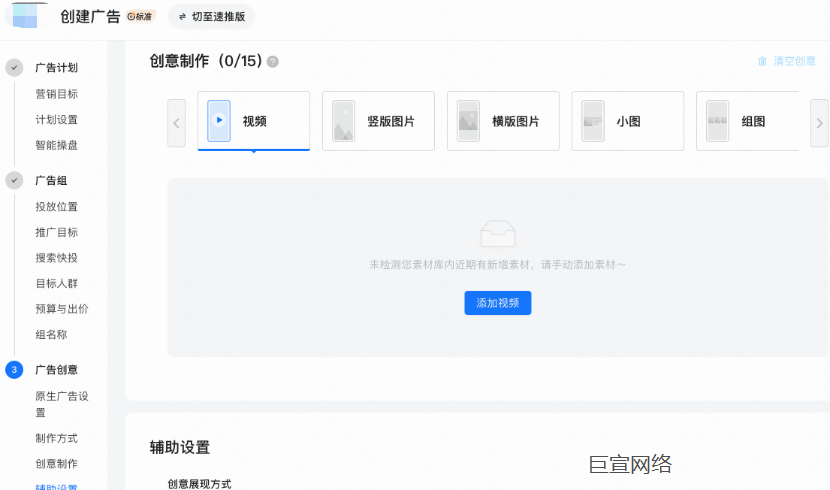Go to 目标人群 settings
This screenshot has width=830, height=490.
[56, 284]
